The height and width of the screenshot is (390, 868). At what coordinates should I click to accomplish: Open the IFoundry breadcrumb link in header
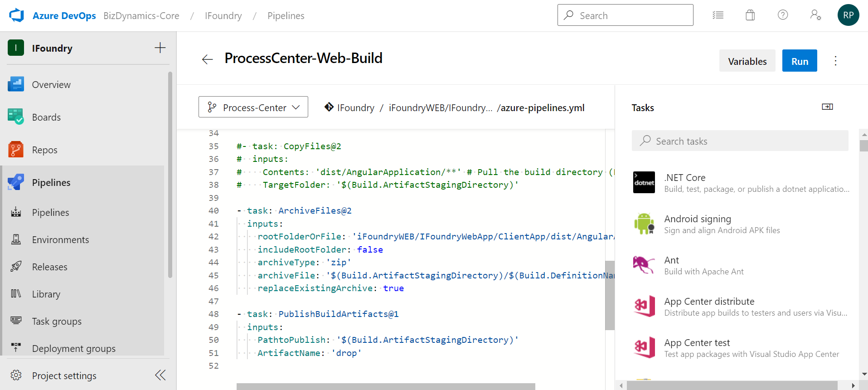[x=223, y=15]
